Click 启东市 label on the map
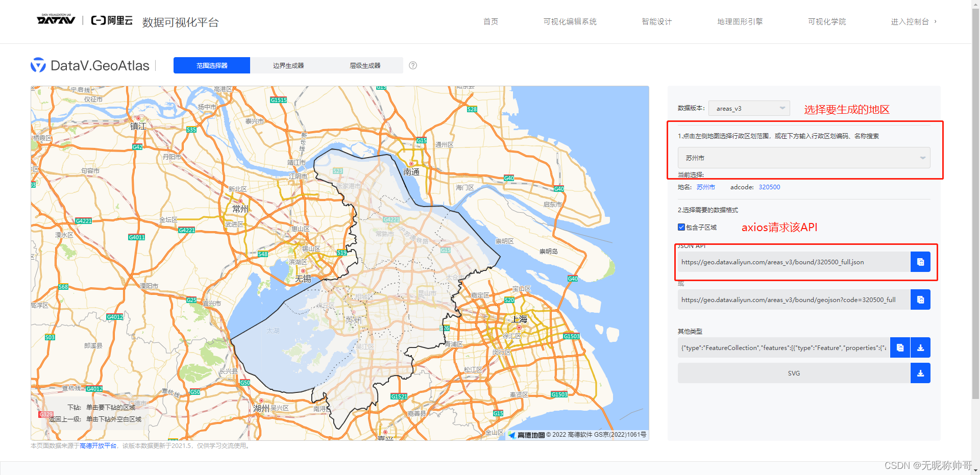980x475 pixels. [552, 204]
